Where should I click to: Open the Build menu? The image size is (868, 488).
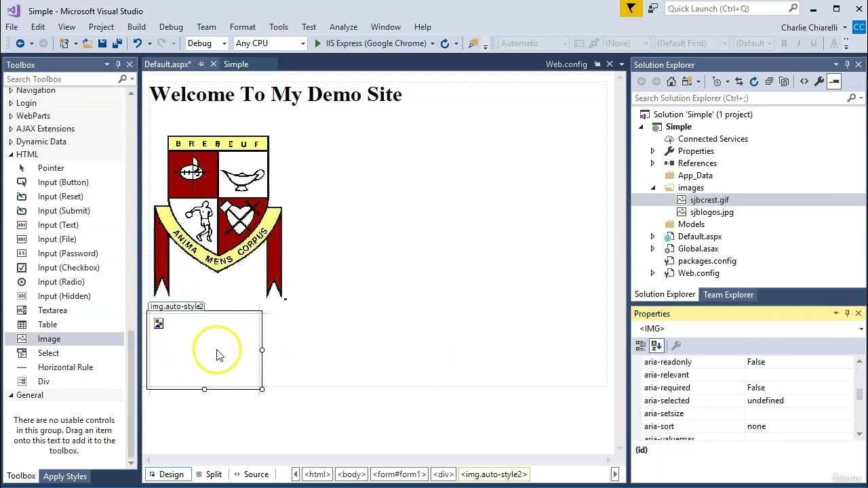coord(136,27)
